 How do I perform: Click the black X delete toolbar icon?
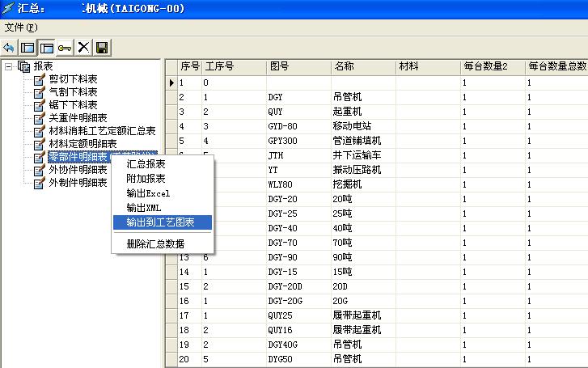pyautogui.click(x=83, y=48)
